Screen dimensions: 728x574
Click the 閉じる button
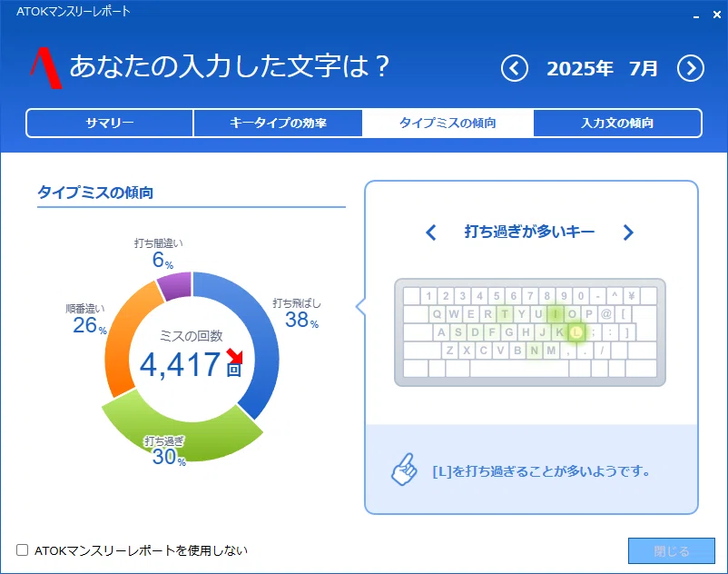672,551
